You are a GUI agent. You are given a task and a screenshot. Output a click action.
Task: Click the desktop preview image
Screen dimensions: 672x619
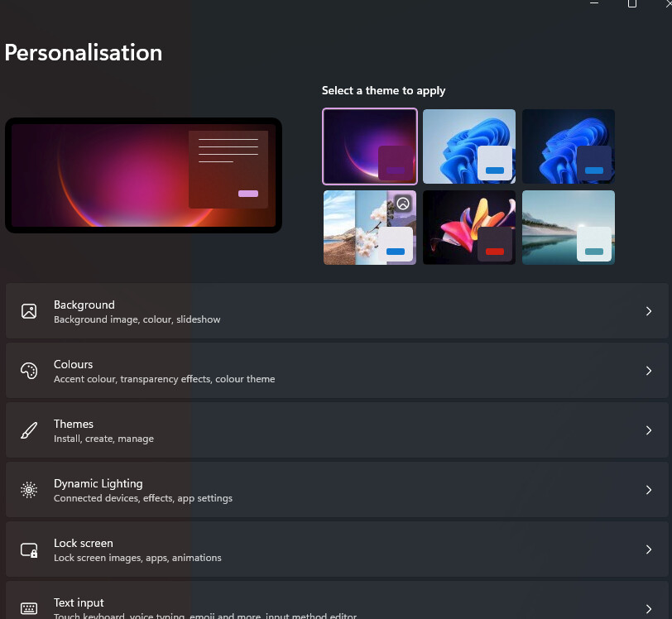click(143, 175)
